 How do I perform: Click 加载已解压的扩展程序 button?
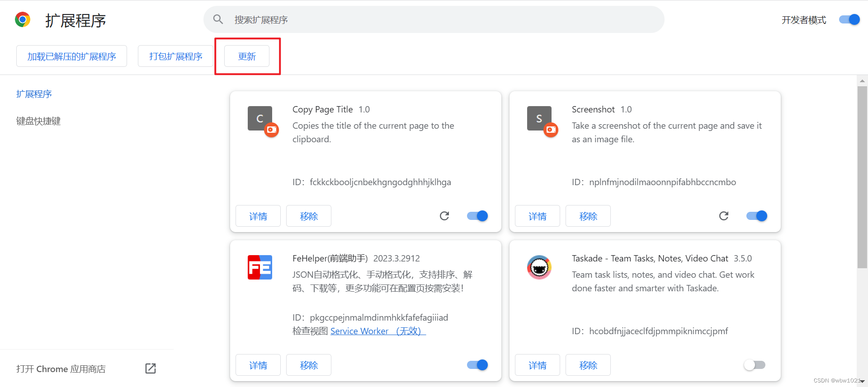click(x=71, y=56)
